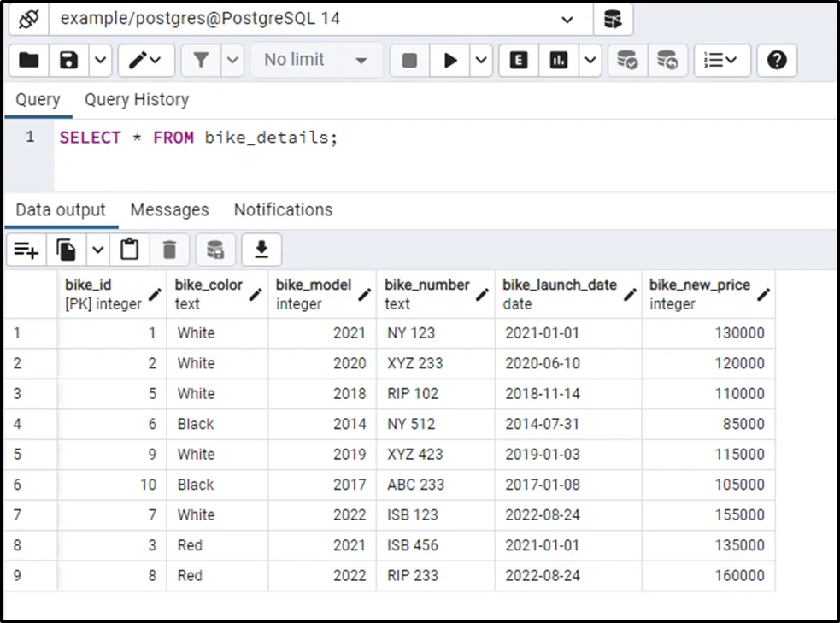Click the paste clipboard icon in Data output
The width and height of the screenshot is (840, 623).
pyautogui.click(x=130, y=250)
